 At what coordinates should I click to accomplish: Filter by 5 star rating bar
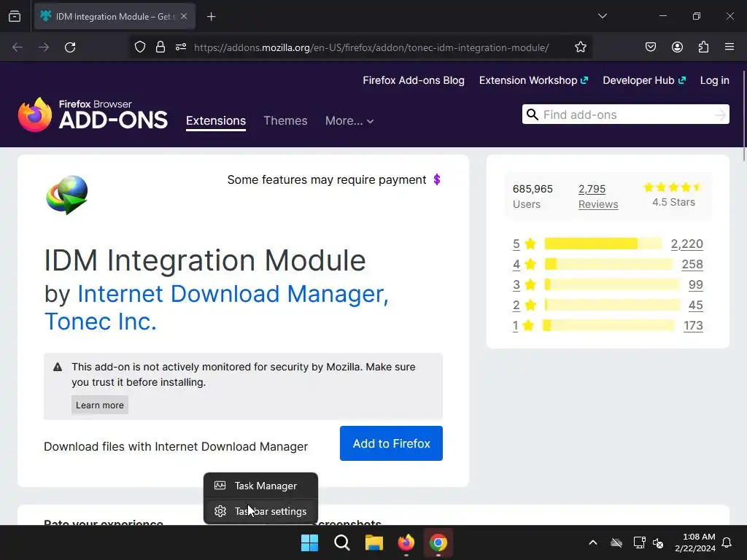(x=603, y=244)
